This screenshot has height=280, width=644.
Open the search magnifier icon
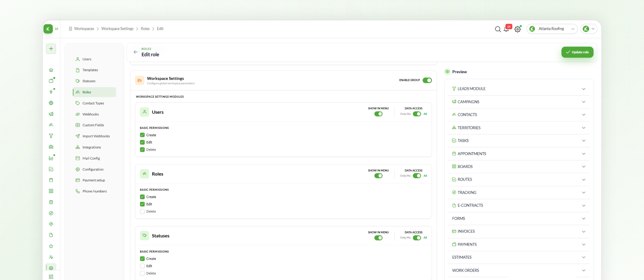coord(498,29)
